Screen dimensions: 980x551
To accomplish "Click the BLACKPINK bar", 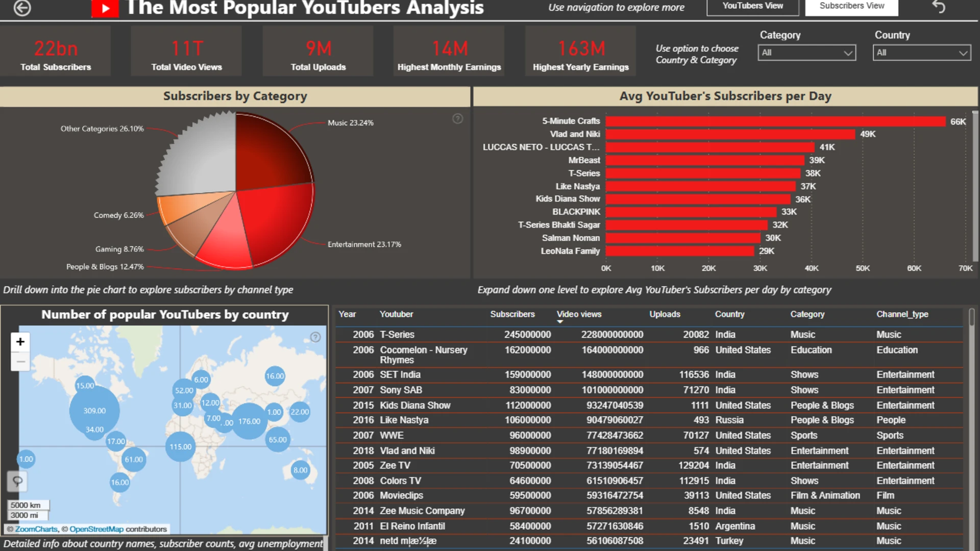I will [691, 212].
